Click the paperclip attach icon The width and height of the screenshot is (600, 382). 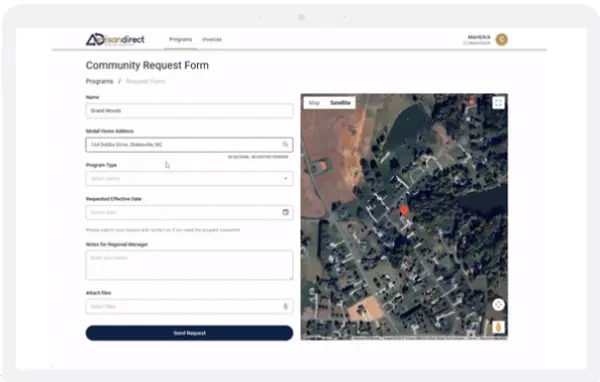point(285,306)
